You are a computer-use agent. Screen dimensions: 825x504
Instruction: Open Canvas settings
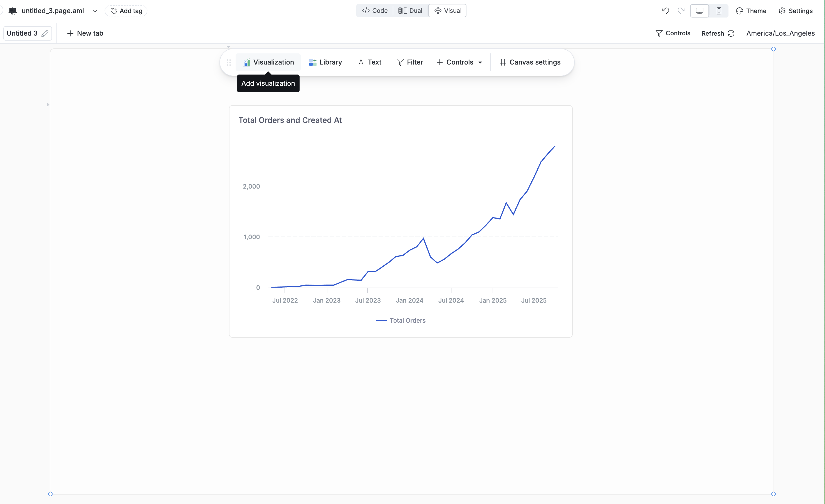530,62
